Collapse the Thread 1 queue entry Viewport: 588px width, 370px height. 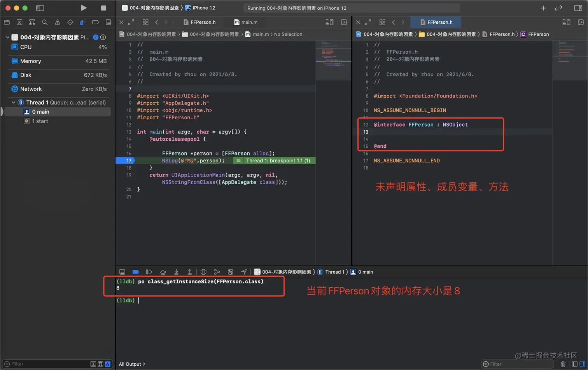tap(13, 102)
